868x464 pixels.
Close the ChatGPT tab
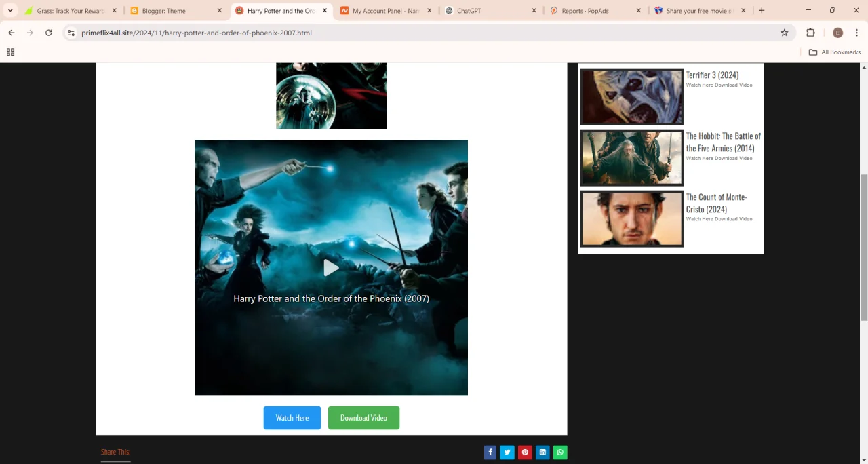(x=534, y=11)
